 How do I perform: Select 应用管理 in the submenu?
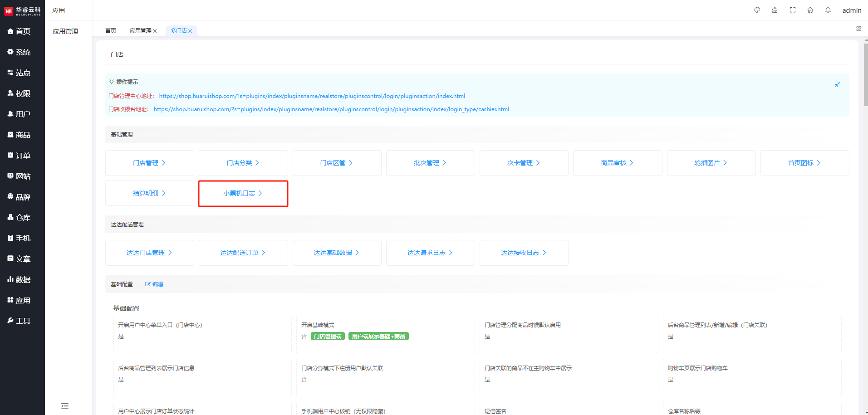click(65, 31)
